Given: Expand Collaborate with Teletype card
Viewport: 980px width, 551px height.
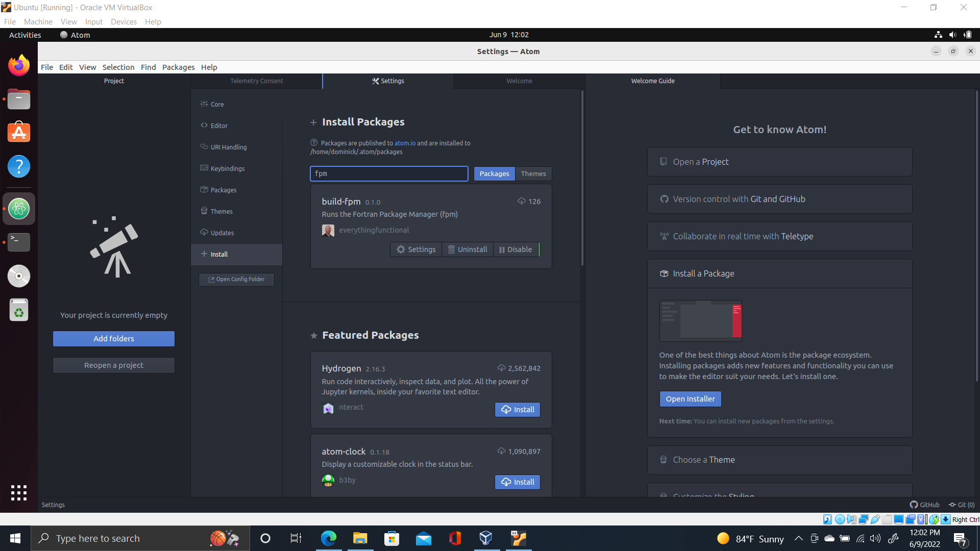Looking at the screenshot, I should tap(779, 236).
